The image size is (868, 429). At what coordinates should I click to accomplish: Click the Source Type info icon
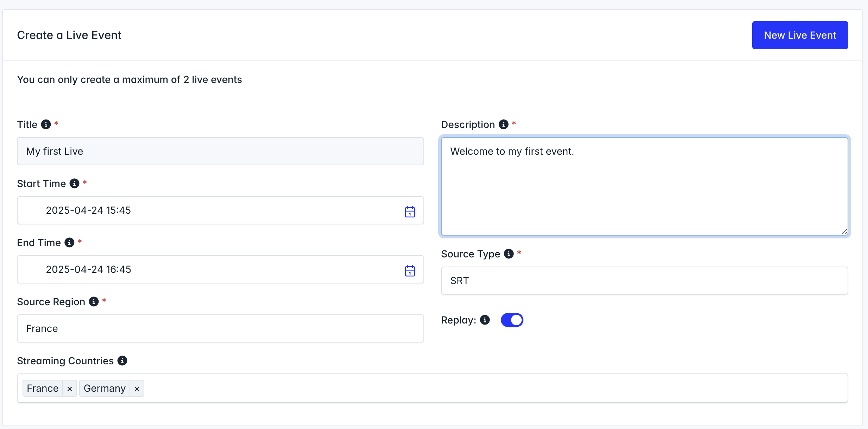[509, 254]
